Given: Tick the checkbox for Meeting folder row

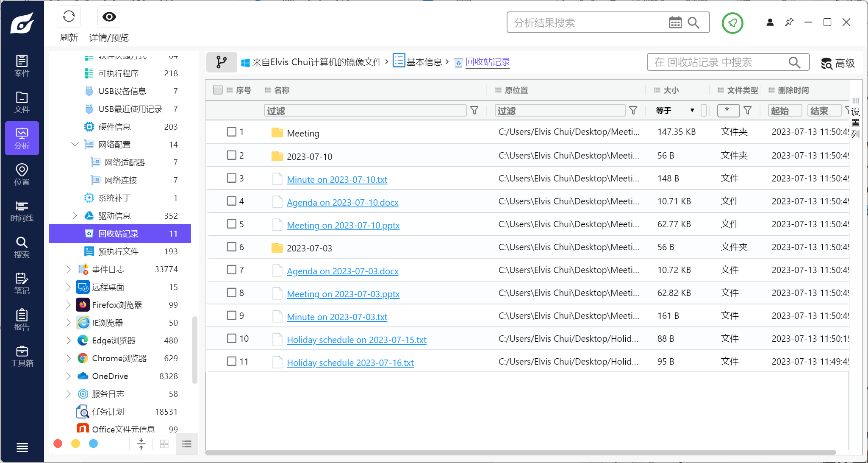Looking at the screenshot, I should (x=231, y=132).
